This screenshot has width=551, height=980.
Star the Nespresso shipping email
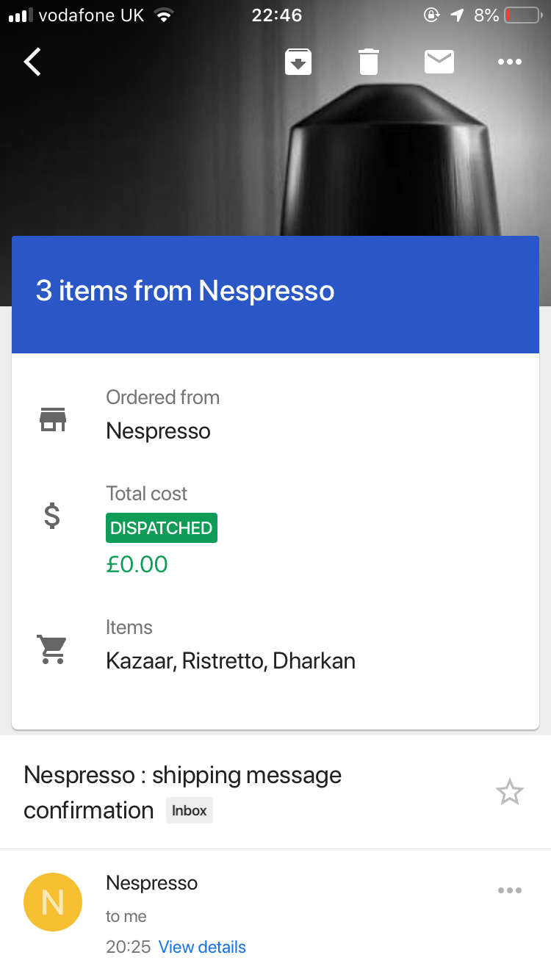pyautogui.click(x=509, y=793)
